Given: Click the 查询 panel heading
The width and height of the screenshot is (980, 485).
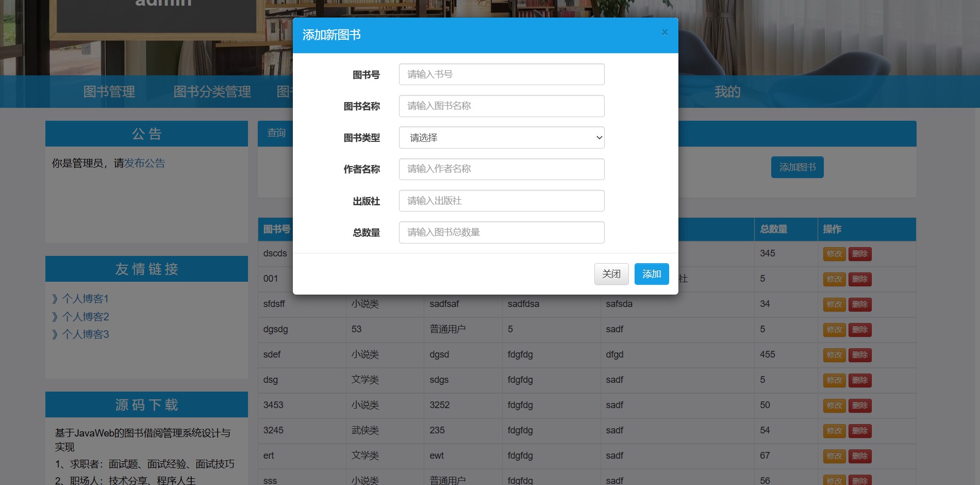Looking at the screenshot, I should click(276, 133).
